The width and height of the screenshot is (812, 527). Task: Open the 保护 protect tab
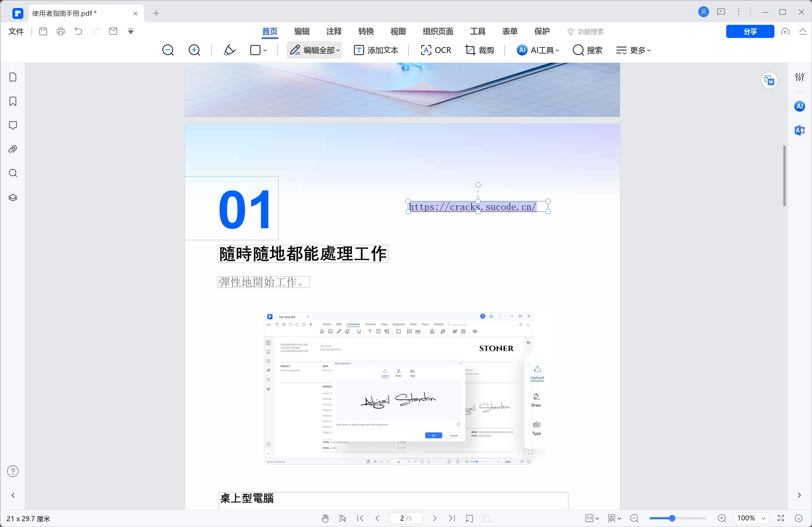(542, 31)
